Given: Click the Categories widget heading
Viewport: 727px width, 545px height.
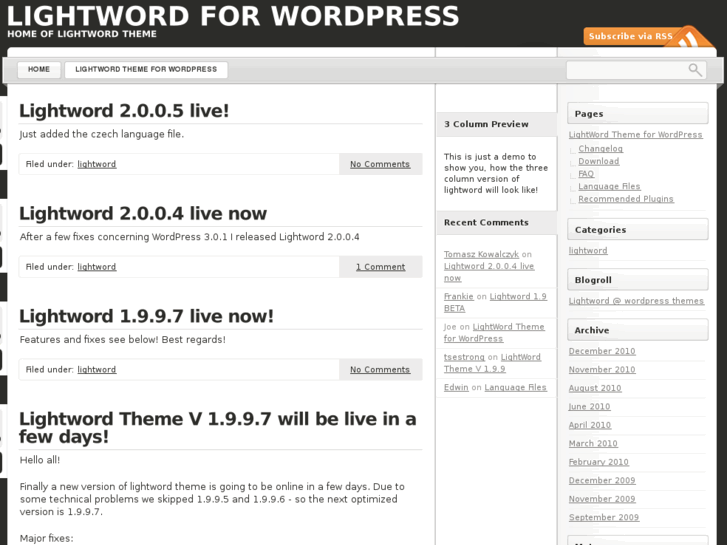Looking at the screenshot, I should [x=638, y=230].
